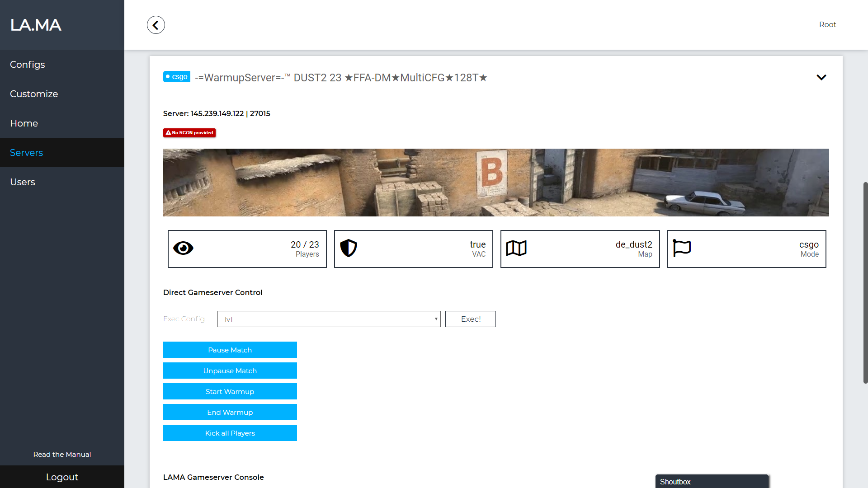Click the LAMA Gameserver Console heading
This screenshot has height=488, width=868.
[213, 477]
